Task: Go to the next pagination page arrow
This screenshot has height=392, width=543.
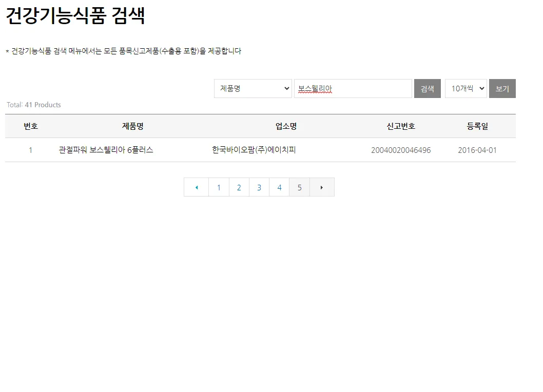Action: tap(322, 187)
